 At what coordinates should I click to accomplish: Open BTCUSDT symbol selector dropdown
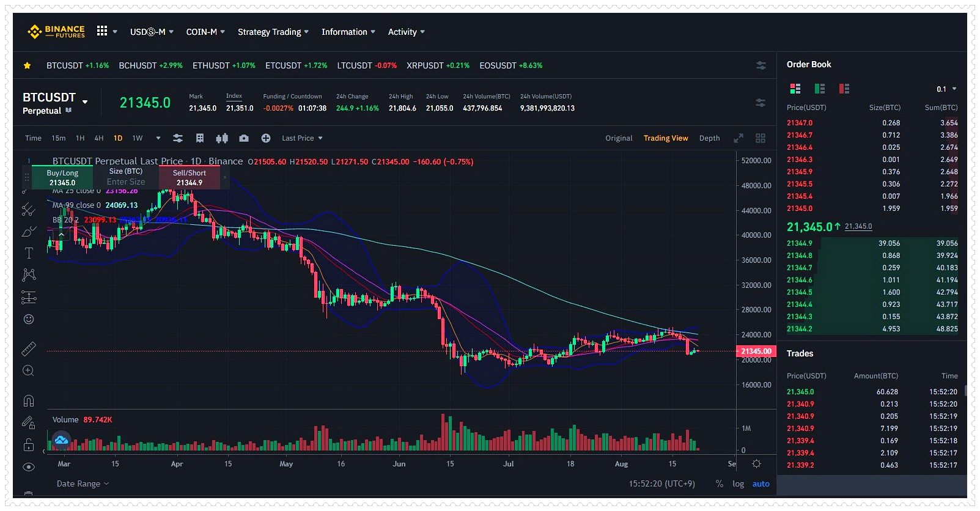[85, 101]
